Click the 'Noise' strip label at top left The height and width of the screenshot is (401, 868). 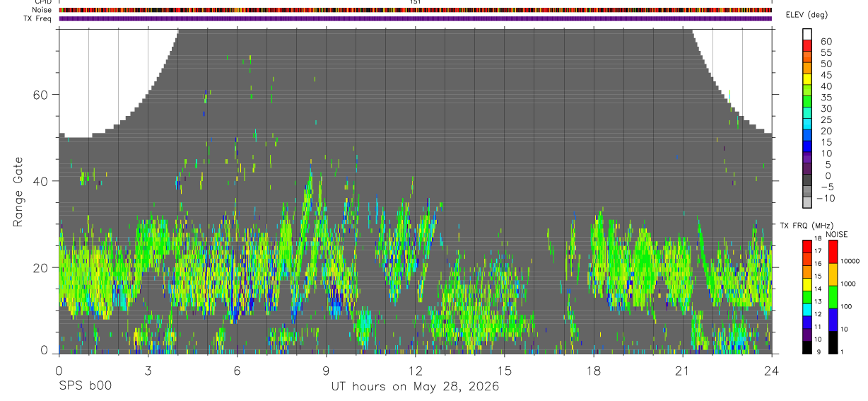[x=42, y=10]
